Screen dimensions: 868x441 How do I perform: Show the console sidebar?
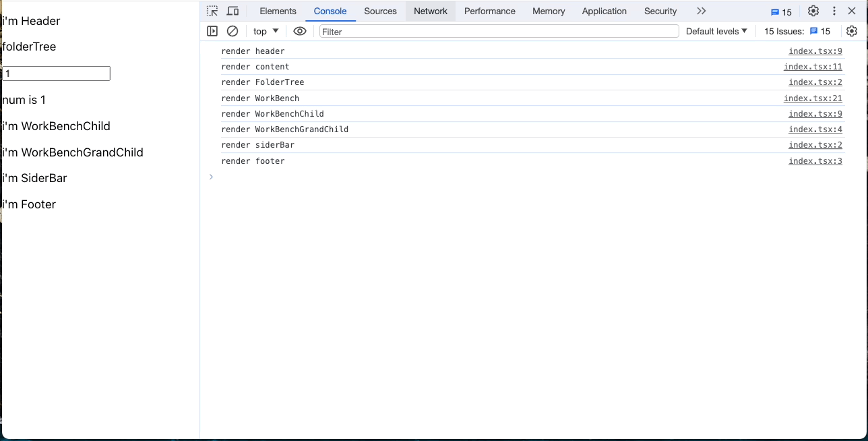pyautogui.click(x=212, y=31)
